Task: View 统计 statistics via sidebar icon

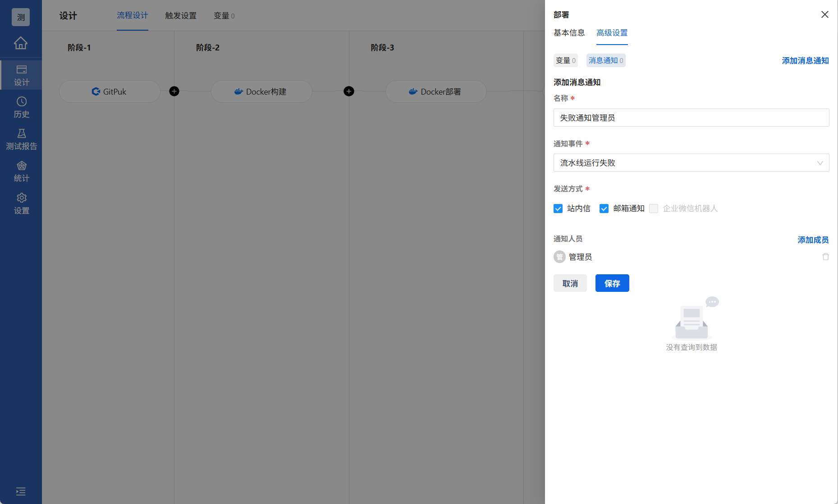Action: click(21, 171)
